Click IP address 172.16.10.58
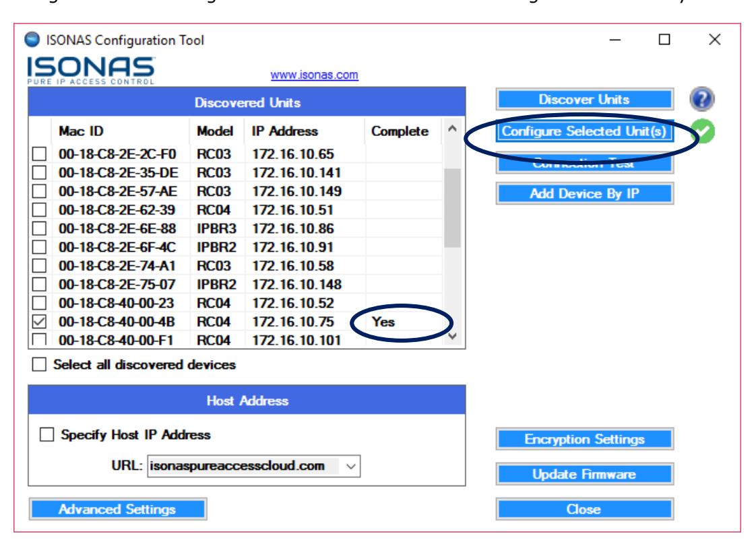Image resolution: width=756 pixels, height=550 pixels. tap(293, 266)
